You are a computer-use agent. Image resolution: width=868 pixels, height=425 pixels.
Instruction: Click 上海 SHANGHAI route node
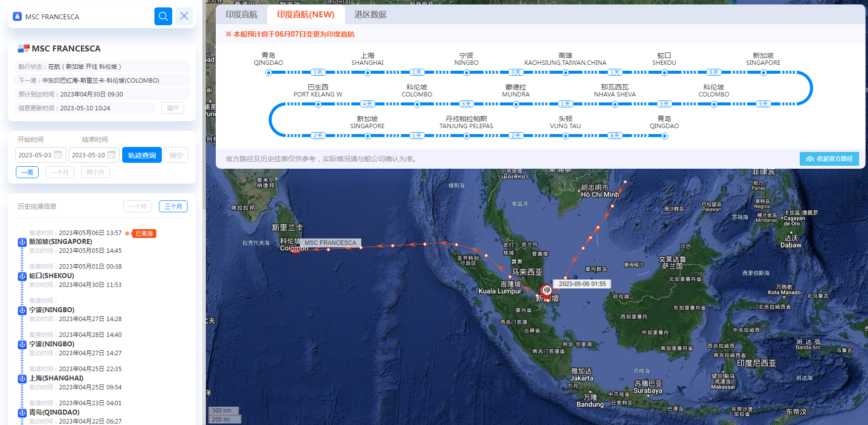coord(368,73)
